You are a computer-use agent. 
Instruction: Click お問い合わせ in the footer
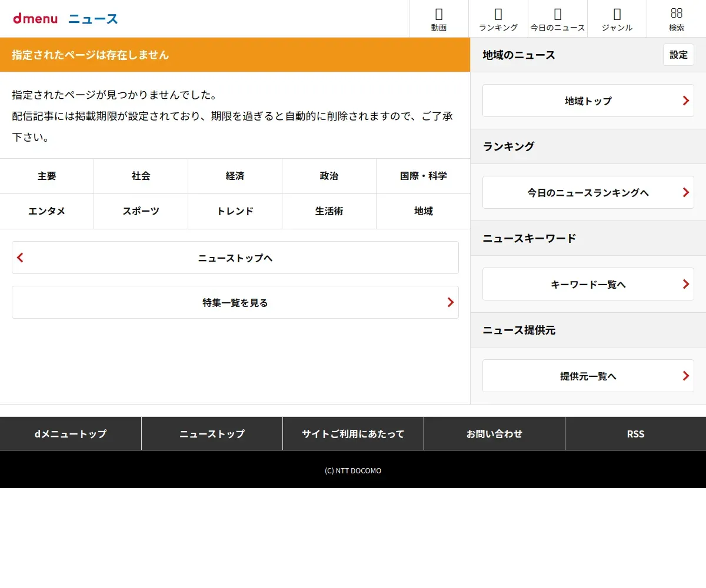[494, 433]
